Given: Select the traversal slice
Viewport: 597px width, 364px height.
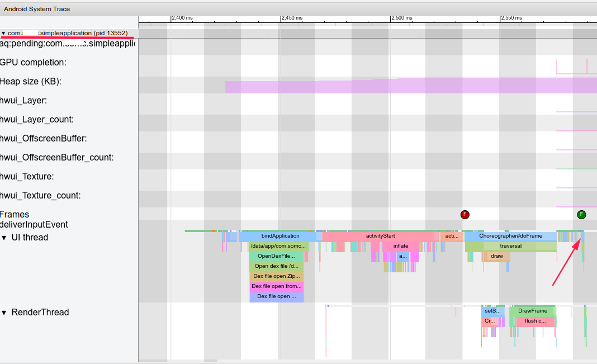Looking at the screenshot, I should (x=510, y=247).
